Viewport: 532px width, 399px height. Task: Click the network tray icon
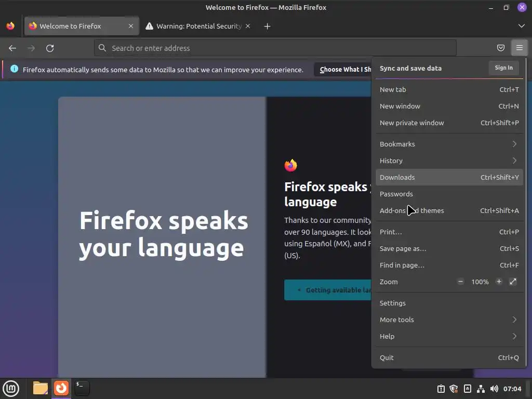tap(481, 389)
